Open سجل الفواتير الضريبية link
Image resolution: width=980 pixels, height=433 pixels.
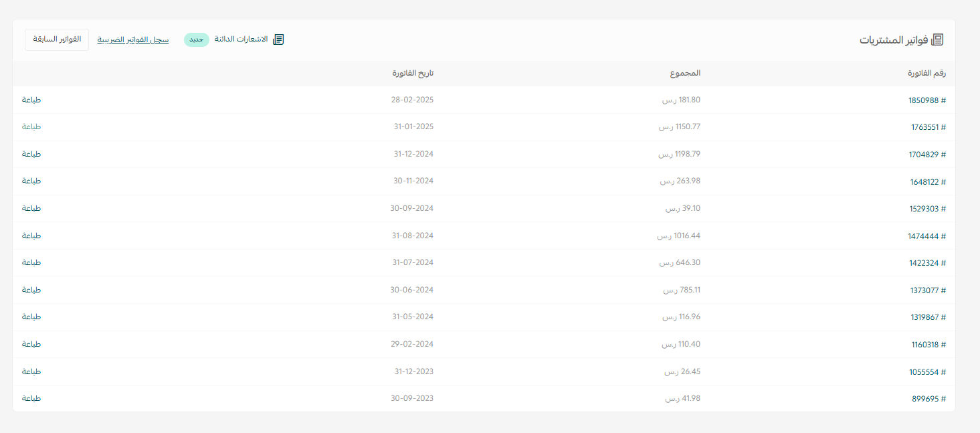[x=133, y=40]
